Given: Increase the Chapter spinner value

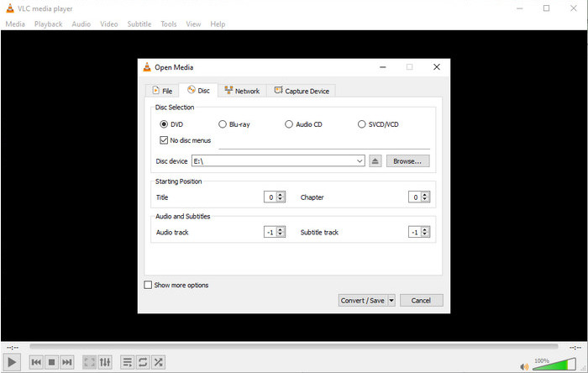Looking at the screenshot, I should pos(425,195).
